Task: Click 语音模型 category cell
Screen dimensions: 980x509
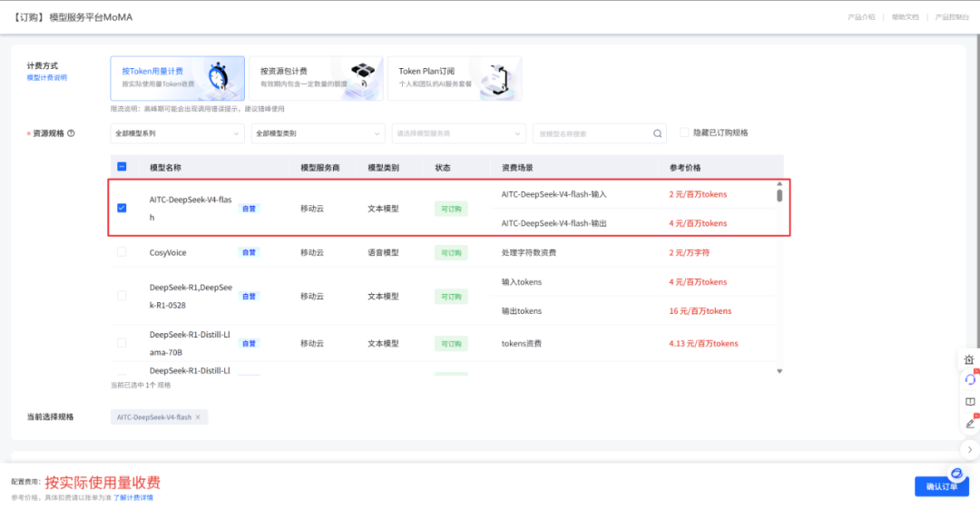Action: pos(383,252)
